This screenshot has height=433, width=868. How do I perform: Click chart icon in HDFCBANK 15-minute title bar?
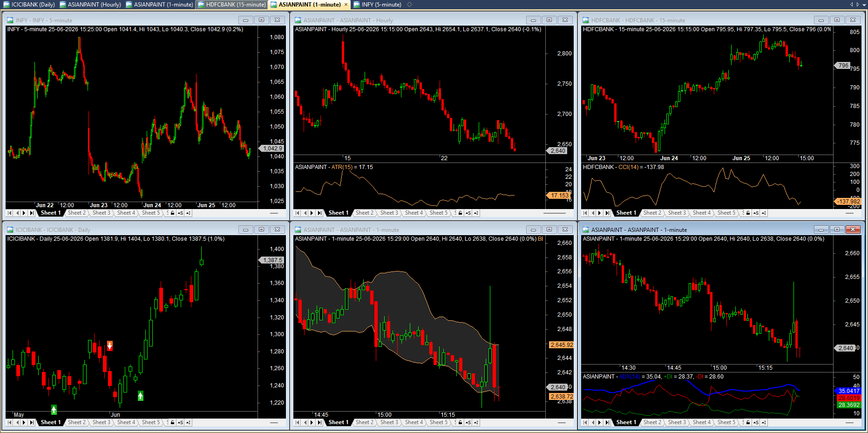point(586,20)
